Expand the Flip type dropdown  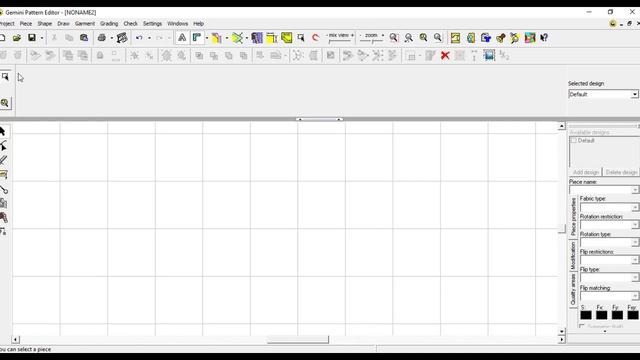coord(634,278)
